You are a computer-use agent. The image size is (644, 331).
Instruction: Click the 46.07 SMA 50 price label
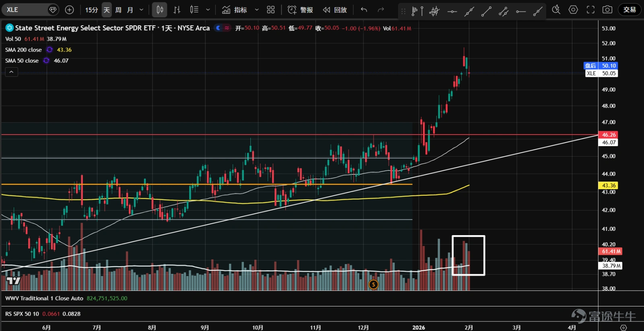click(x=609, y=143)
